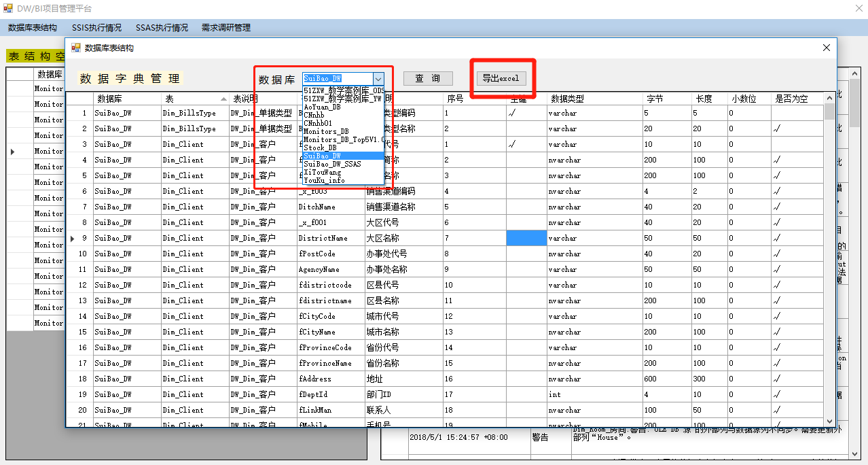868x465 pixels.
Task: Click the Dim_BillsType cell in row 1
Action: [x=195, y=113]
